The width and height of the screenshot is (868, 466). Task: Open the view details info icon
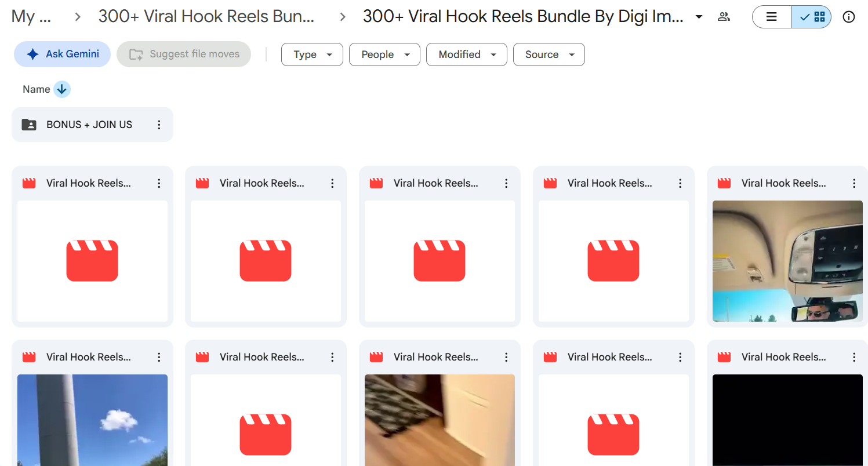(x=849, y=17)
